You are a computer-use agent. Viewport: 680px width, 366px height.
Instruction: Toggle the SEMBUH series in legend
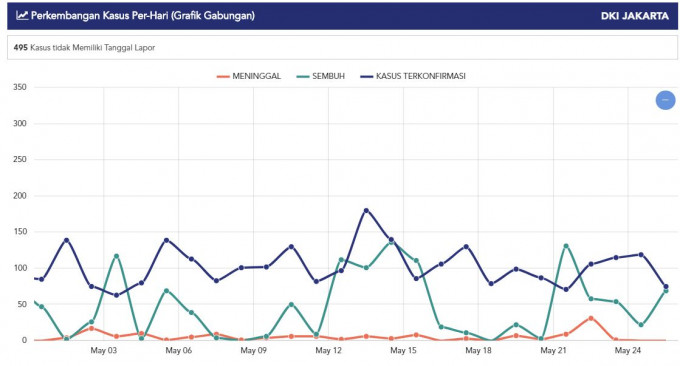(x=320, y=76)
